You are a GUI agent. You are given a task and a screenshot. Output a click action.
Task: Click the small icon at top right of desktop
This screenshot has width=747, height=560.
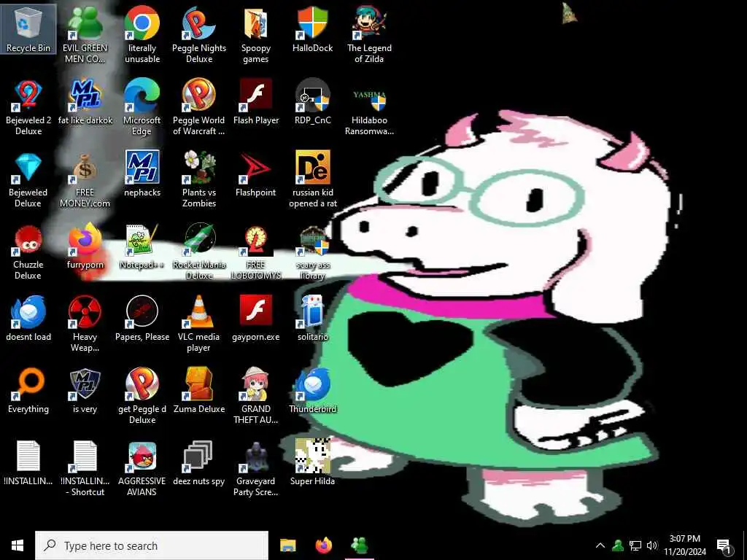(569, 13)
